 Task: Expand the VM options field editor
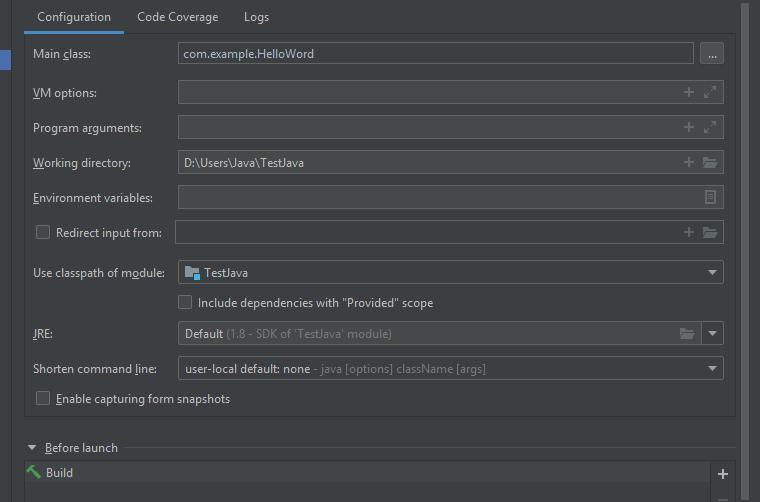tap(710, 92)
